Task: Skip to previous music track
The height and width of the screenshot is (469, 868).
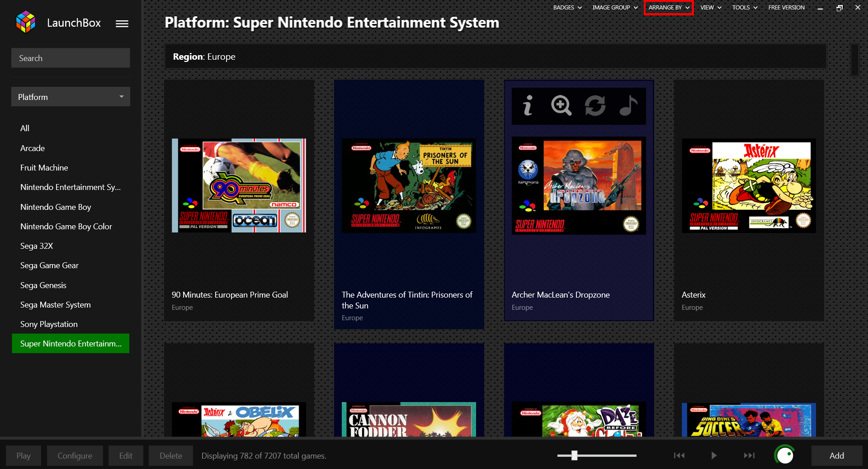Action: point(679,455)
